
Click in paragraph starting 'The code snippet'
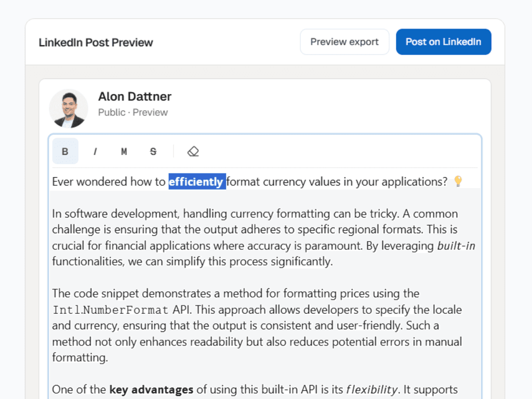point(257,325)
